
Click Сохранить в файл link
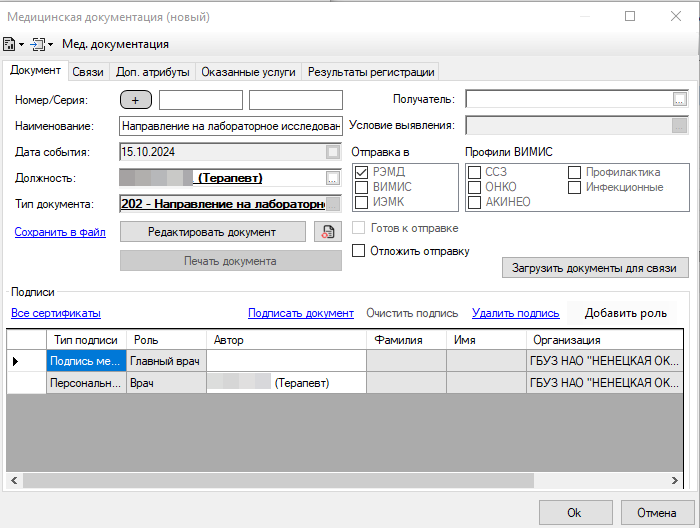tap(60, 232)
